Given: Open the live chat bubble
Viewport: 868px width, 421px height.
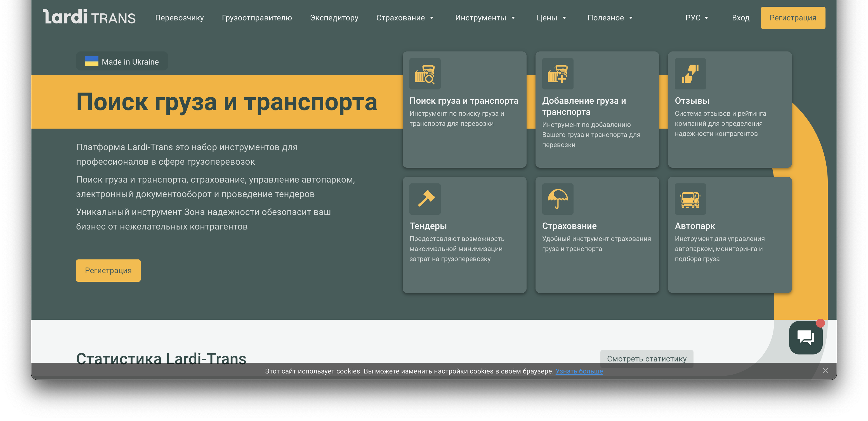Looking at the screenshot, I should pos(806,337).
